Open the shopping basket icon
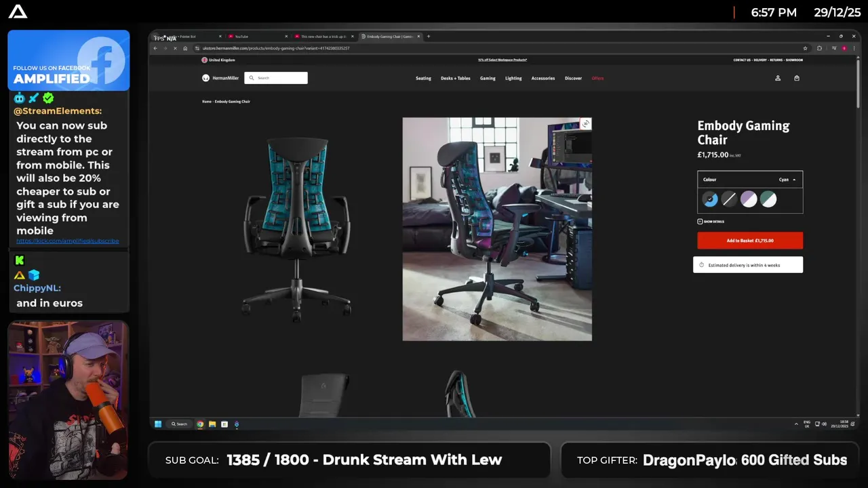The image size is (868, 488). (797, 78)
